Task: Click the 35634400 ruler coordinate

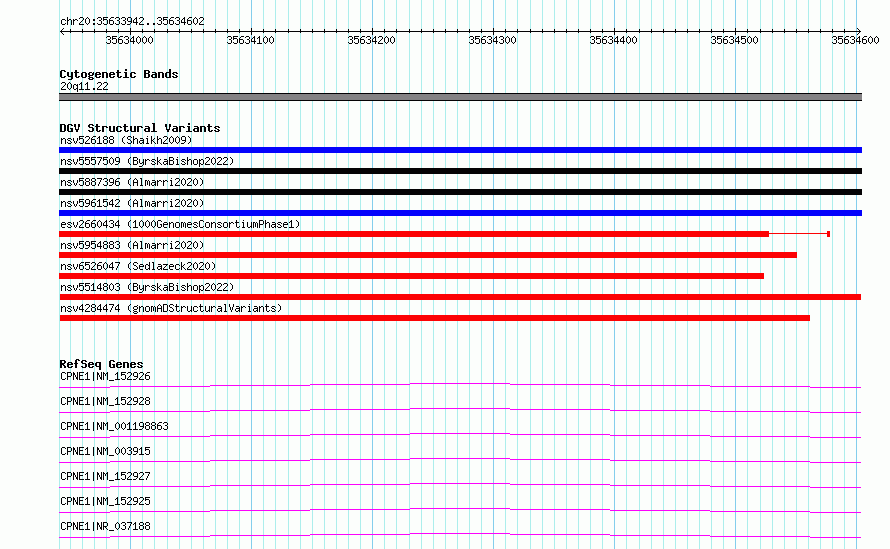Action: click(x=614, y=40)
